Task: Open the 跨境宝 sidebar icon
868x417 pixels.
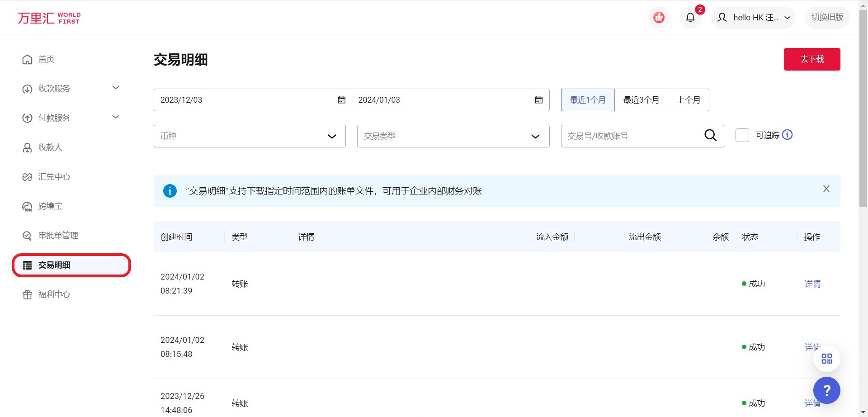Action: (27, 206)
